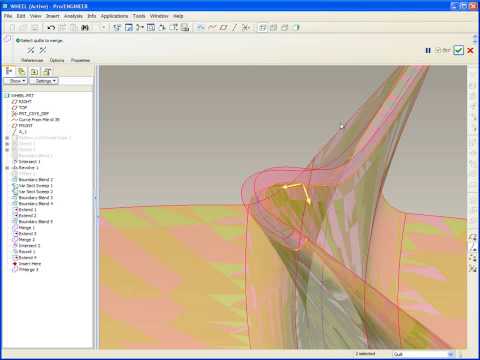Select the TOP datum plane in tree
Viewport: 480px width, 360px height.
[19, 107]
